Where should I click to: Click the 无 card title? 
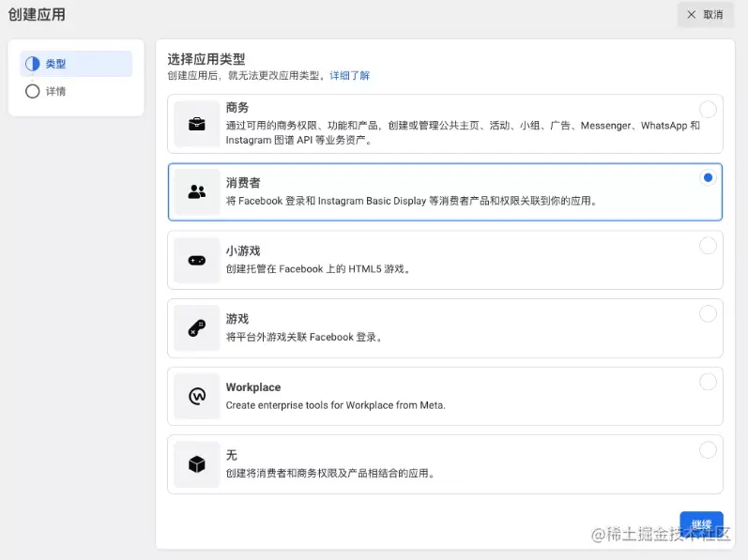[232, 455]
